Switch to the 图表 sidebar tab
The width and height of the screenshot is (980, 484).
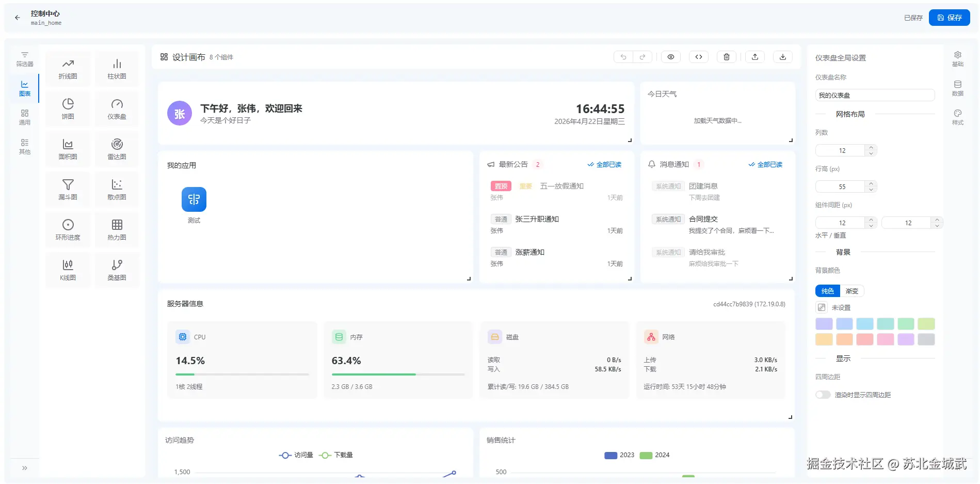(24, 88)
